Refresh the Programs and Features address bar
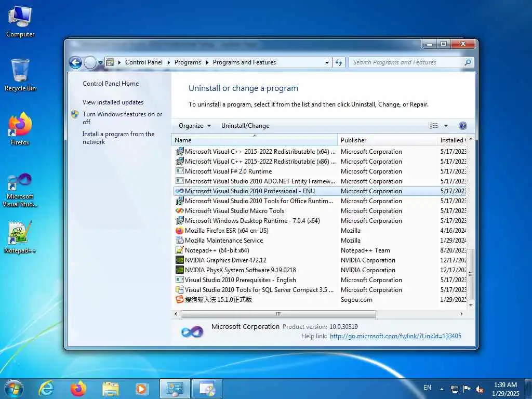The height and width of the screenshot is (399, 532). pos(339,62)
